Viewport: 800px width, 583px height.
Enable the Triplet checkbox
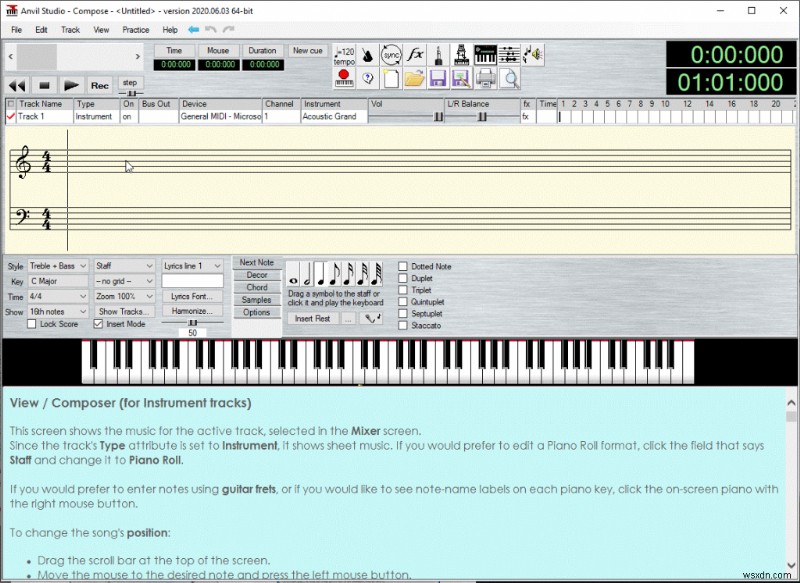[x=403, y=290]
